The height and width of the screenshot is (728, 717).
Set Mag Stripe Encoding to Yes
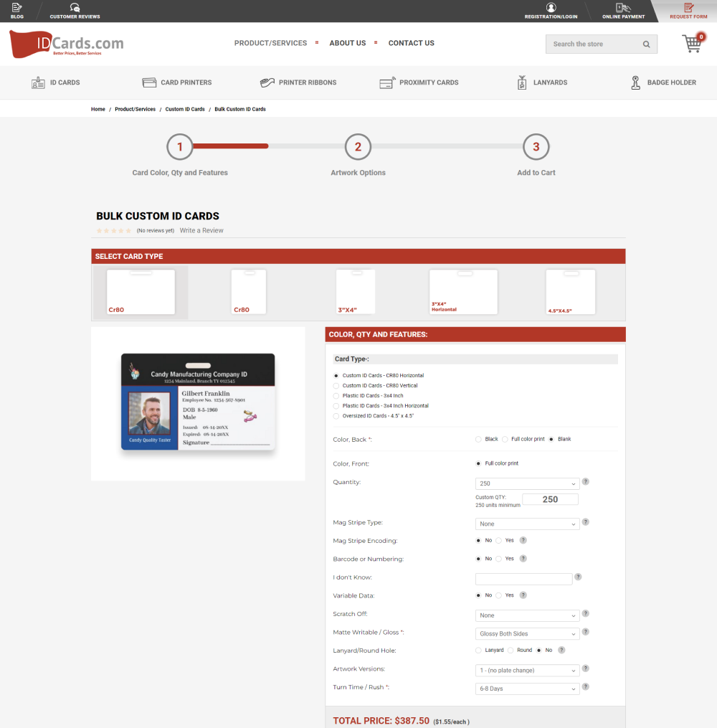click(x=498, y=540)
